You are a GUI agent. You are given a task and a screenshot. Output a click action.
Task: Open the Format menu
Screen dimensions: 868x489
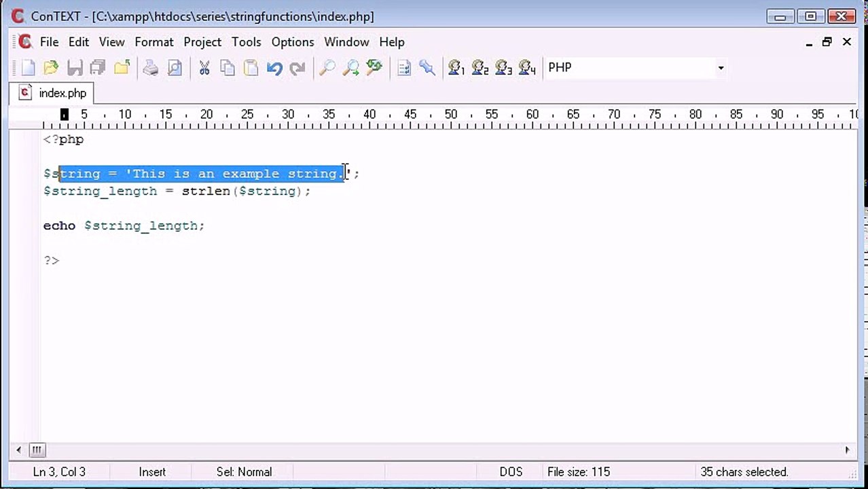[x=154, y=42]
